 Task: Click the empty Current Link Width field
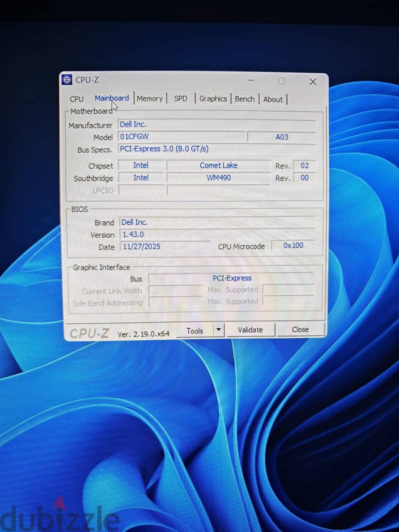coord(176,290)
